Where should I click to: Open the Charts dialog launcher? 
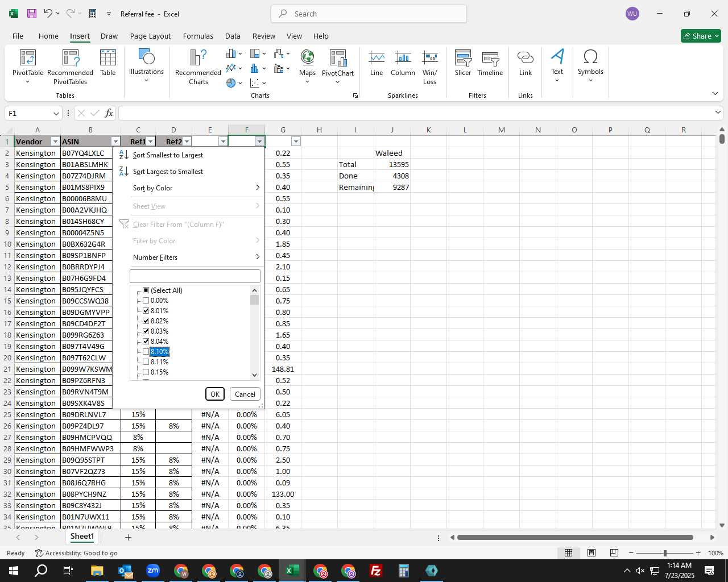[x=355, y=95]
